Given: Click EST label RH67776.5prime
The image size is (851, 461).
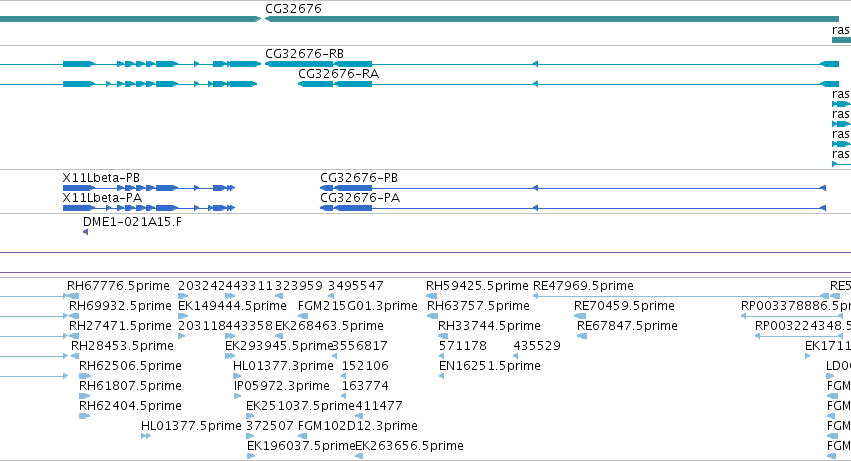Looking at the screenshot, I should point(118,286).
